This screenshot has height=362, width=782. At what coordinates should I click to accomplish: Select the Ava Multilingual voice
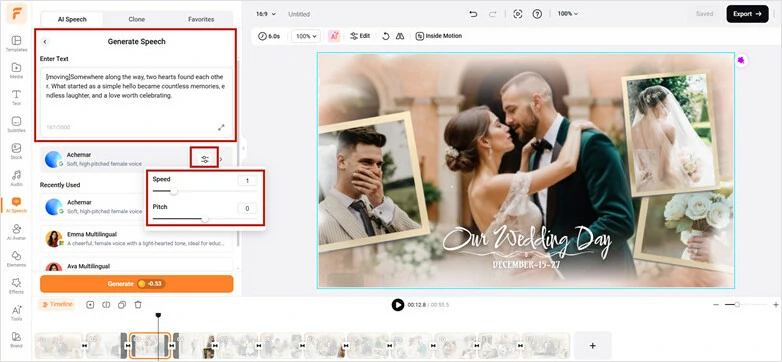click(136, 265)
